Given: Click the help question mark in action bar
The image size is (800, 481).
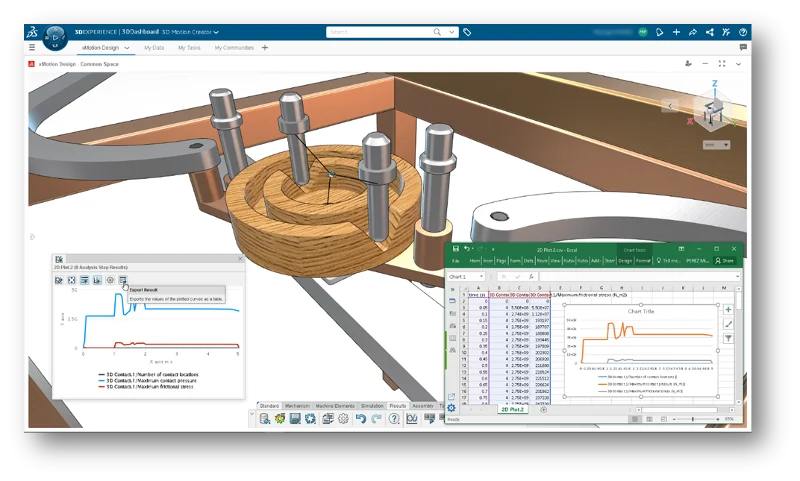Looking at the screenshot, I should (395, 418).
